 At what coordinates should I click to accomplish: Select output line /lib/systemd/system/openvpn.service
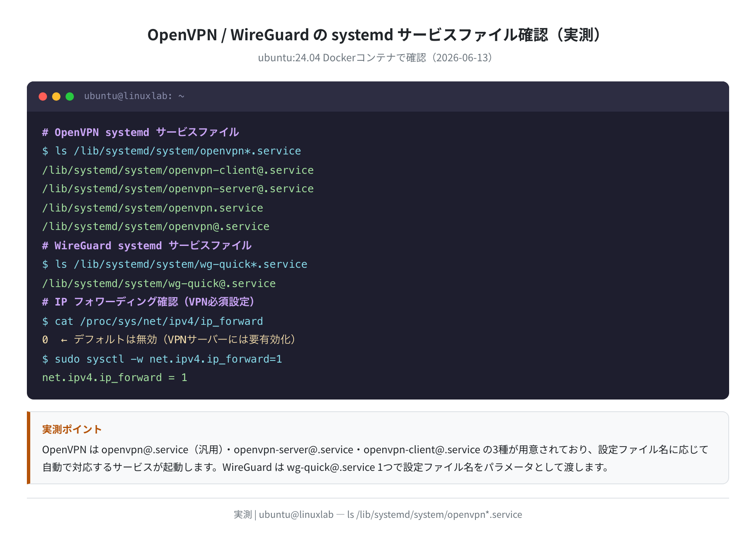152,208
